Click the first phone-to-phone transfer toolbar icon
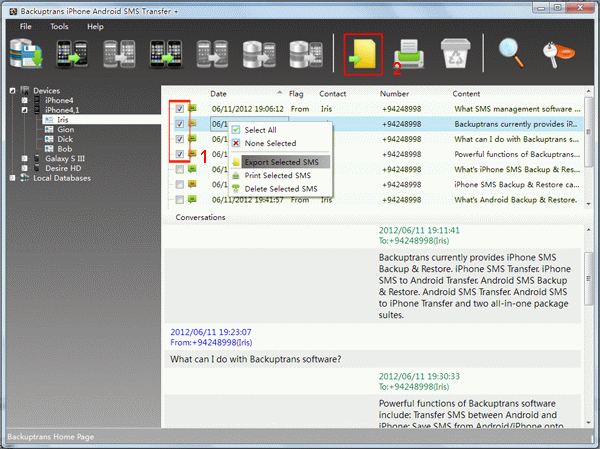Image resolution: width=600 pixels, height=449 pixels. pos(72,54)
